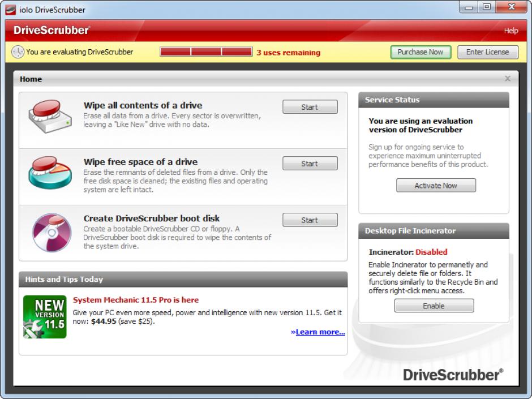Image resolution: width=532 pixels, height=399 pixels.
Task: Open the Help link in the header
Action: [511, 31]
